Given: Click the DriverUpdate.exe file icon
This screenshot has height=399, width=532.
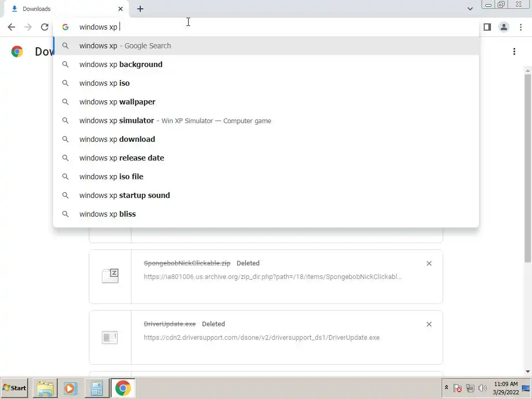Looking at the screenshot, I should [110, 337].
